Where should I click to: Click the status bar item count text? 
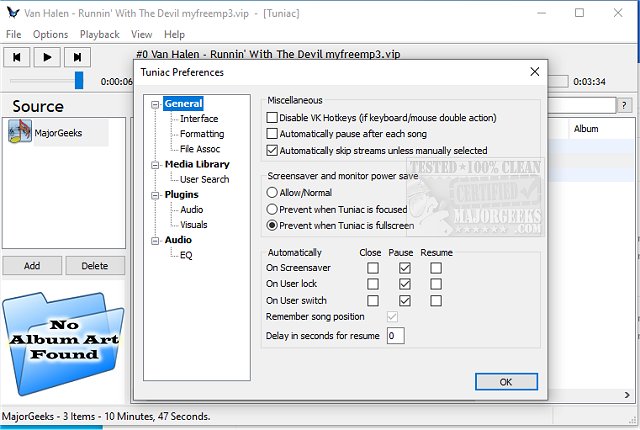point(106,417)
